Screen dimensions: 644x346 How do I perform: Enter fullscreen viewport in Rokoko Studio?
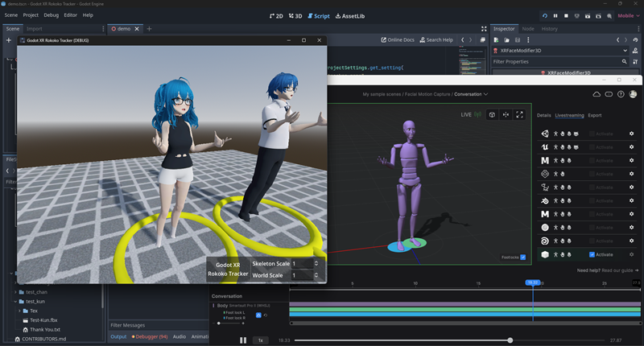click(520, 114)
